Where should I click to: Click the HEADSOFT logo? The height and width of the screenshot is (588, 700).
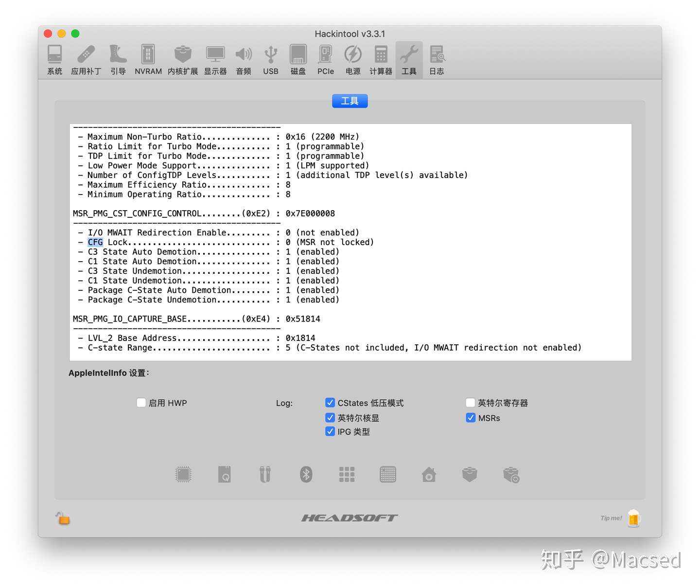(350, 517)
